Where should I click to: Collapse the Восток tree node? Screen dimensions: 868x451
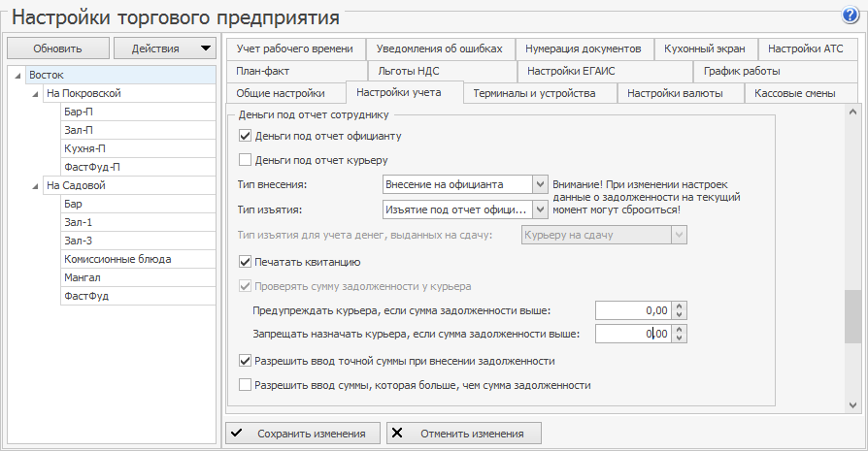(17, 76)
